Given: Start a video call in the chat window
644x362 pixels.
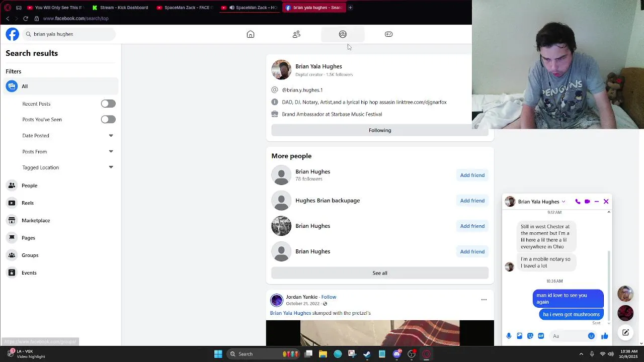Looking at the screenshot, I should click(587, 202).
